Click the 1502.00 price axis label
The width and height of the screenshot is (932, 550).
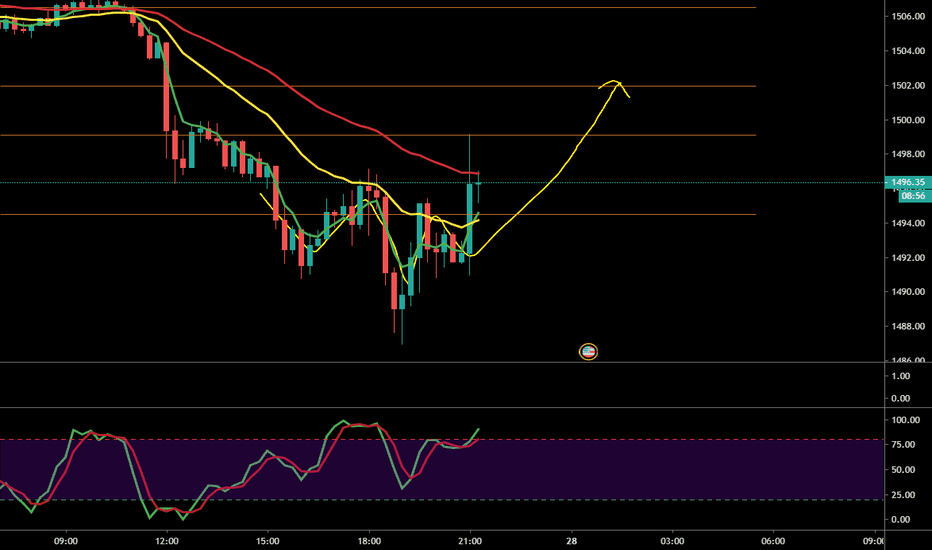coord(908,86)
